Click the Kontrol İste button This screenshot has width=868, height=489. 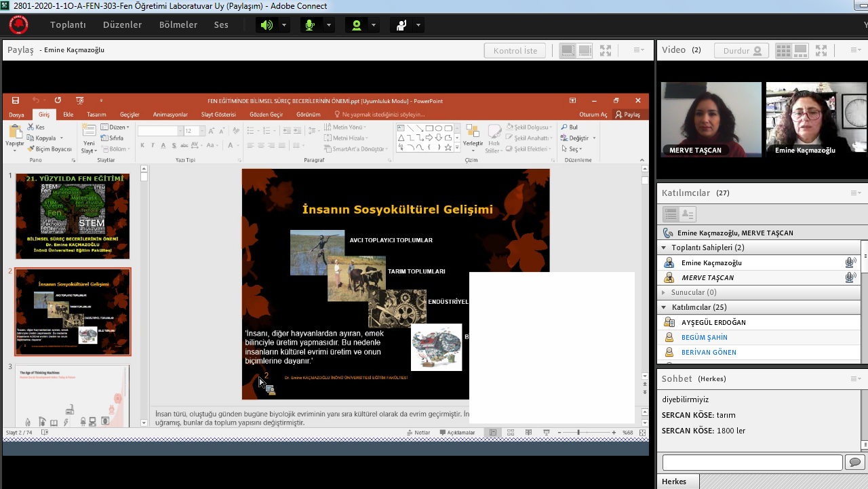click(x=515, y=51)
